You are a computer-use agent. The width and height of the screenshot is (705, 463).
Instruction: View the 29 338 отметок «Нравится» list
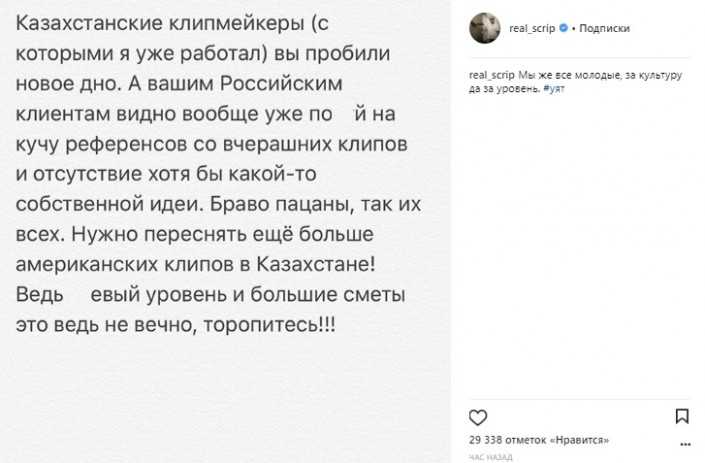538,440
